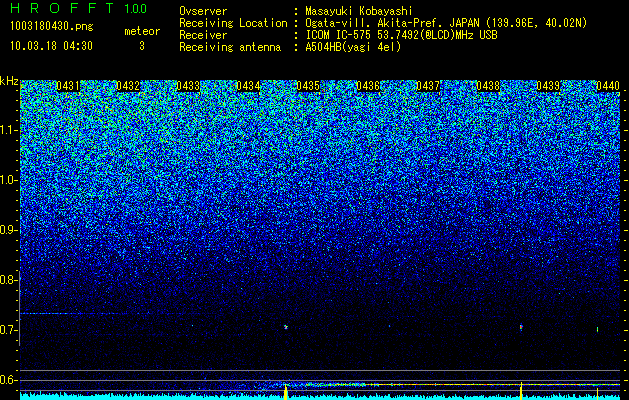Click the 0435 time marker
The height and width of the screenshot is (400, 629).
tap(308, 86)
